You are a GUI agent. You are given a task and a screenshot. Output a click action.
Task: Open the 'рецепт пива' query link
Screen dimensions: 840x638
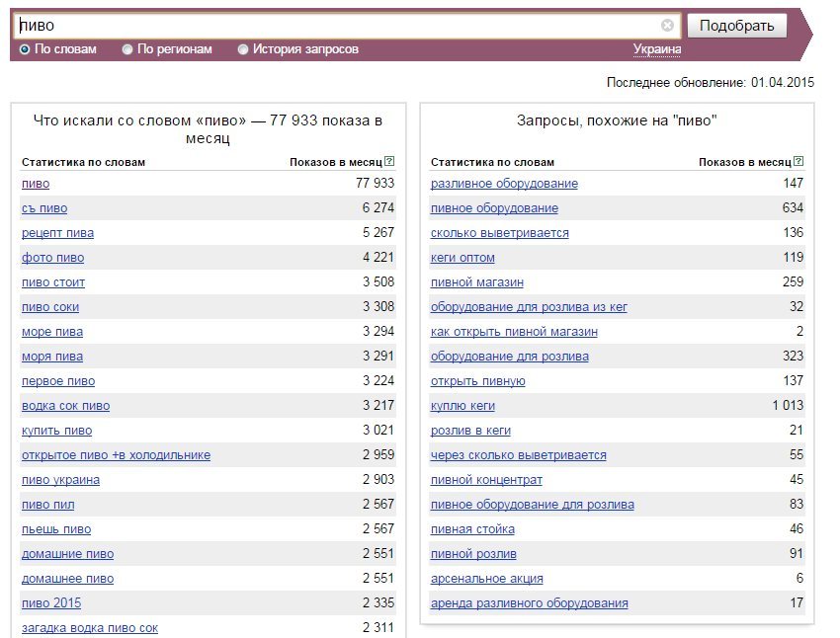click(57, 233)
